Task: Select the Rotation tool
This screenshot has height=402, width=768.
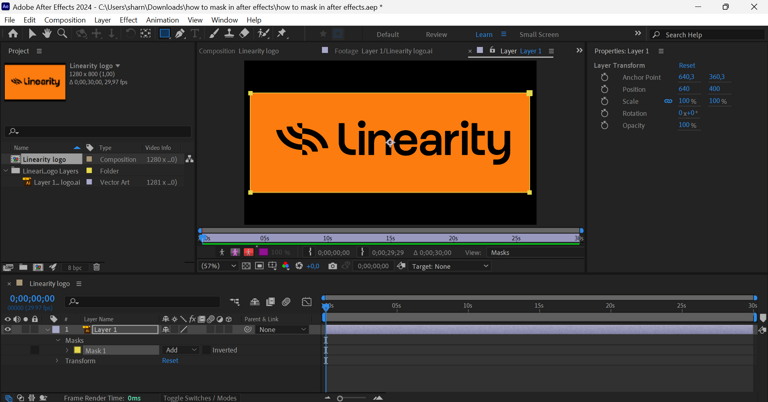Action: [x=130, y=33]
